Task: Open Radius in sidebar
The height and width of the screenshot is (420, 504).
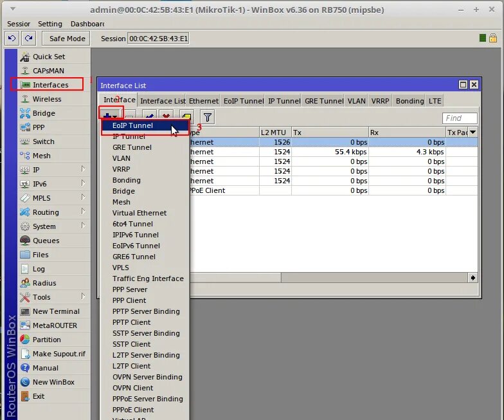Action: click(x=54, y=283)
